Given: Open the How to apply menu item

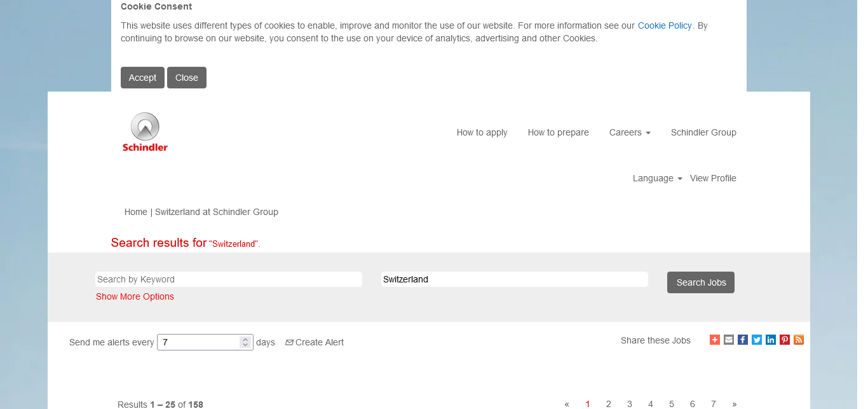Looking at the screenshot, I should point(482,132).
